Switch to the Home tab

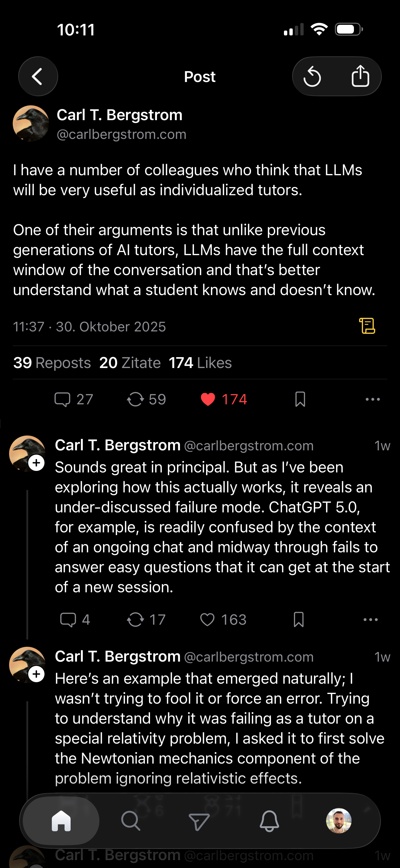point(61,820)
